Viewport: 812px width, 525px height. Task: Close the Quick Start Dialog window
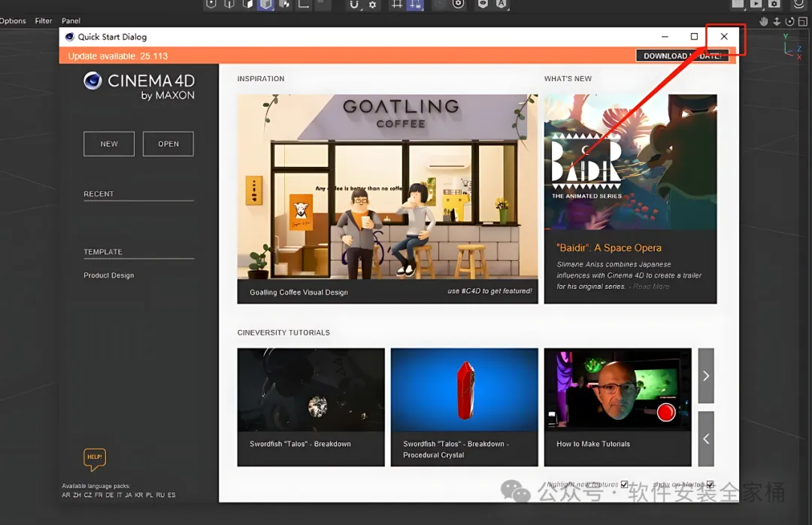pos(724,36)
